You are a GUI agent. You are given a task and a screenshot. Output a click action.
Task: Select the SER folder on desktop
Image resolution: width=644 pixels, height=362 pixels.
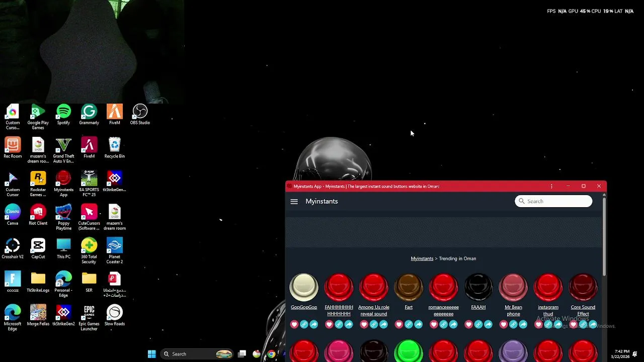tap(89, 283)
